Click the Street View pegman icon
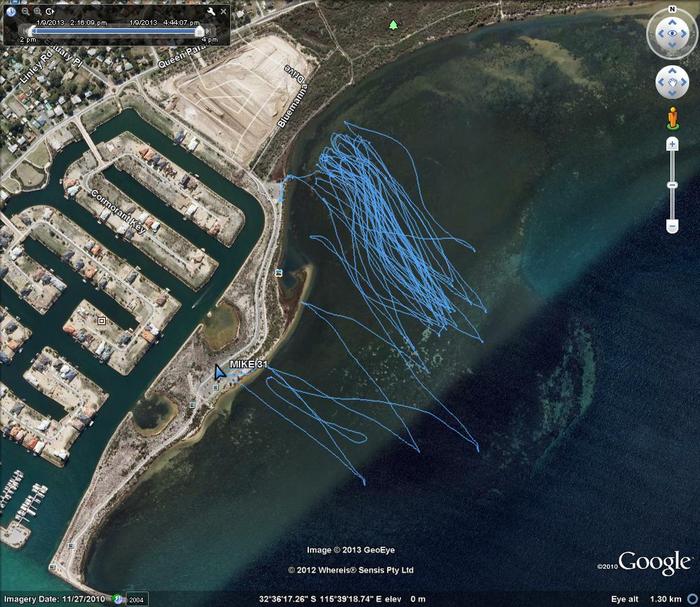Viewport: 700px width, 607px height. 672,118
